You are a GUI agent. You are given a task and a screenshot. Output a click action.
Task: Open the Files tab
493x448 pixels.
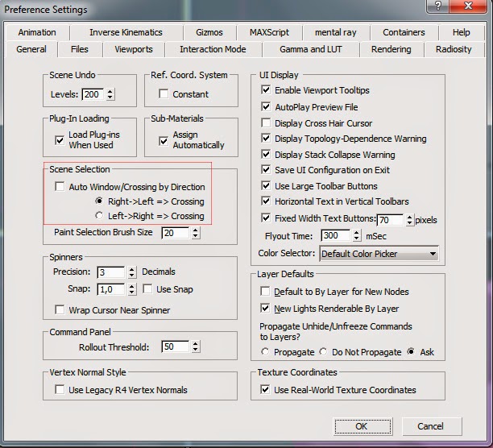(x=80, y=49)
